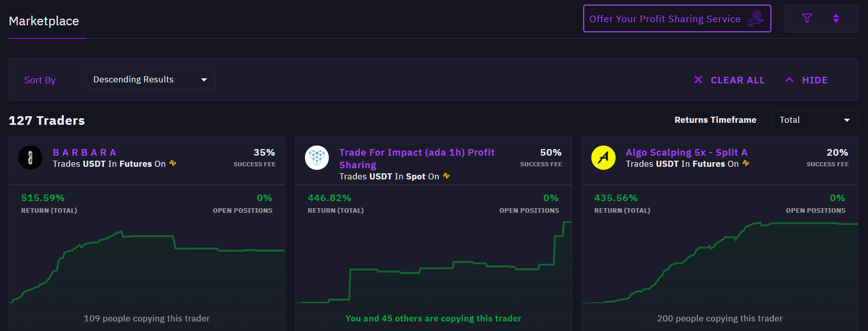868x331 pixels.
Task: Click the filter funnel icon
Action: pos(807,19)
